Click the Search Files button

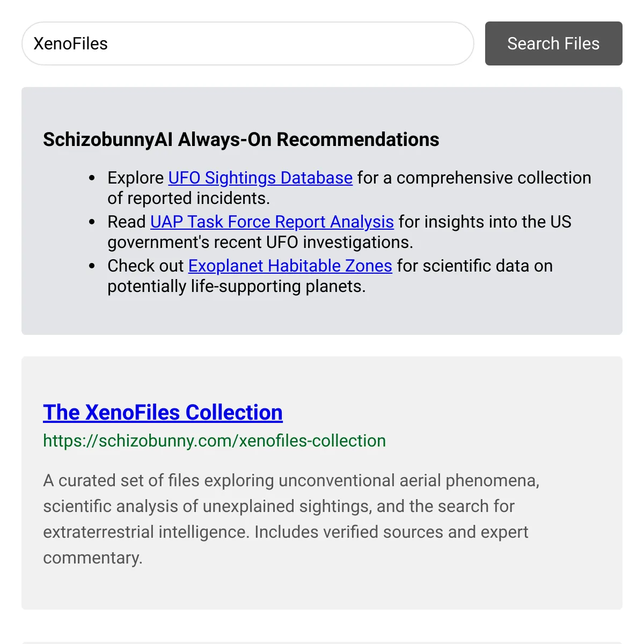coord(554,43)
